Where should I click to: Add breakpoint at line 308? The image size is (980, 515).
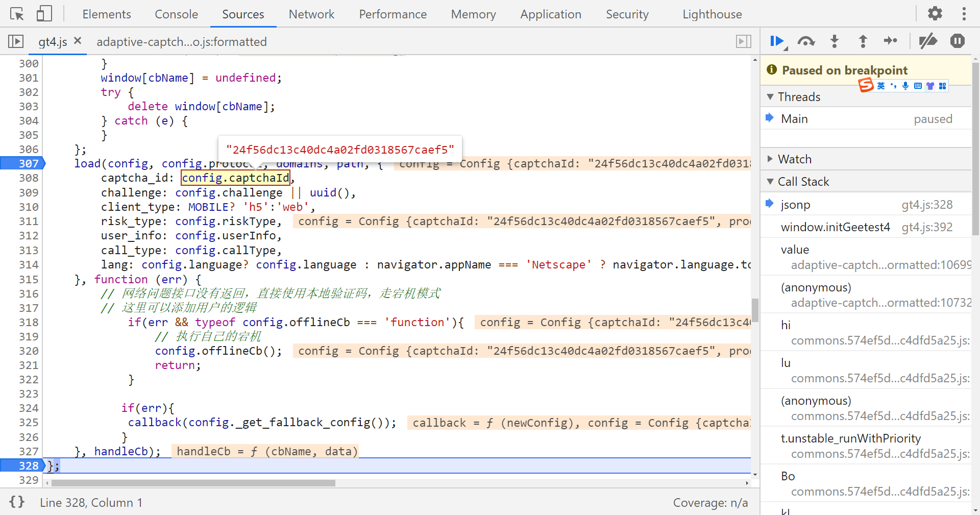click(29, 178)
